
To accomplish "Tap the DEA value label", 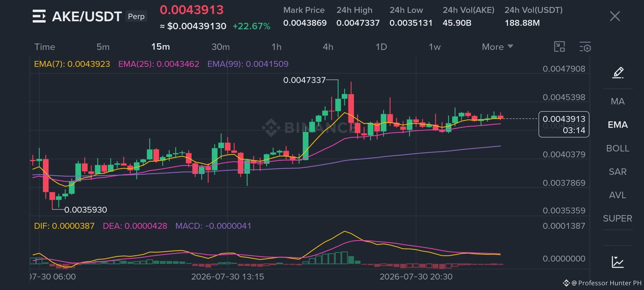I will [135, 226].
